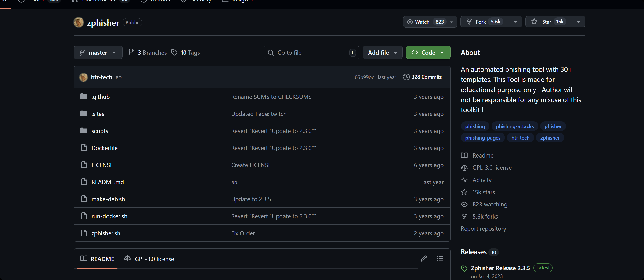Open the green Code dropdown

pos(428,52)
